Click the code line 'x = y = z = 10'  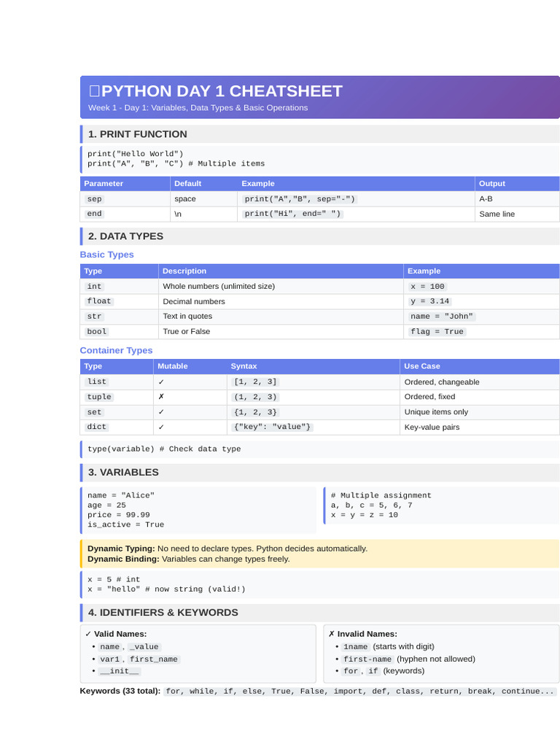click(x=365, y=515)
